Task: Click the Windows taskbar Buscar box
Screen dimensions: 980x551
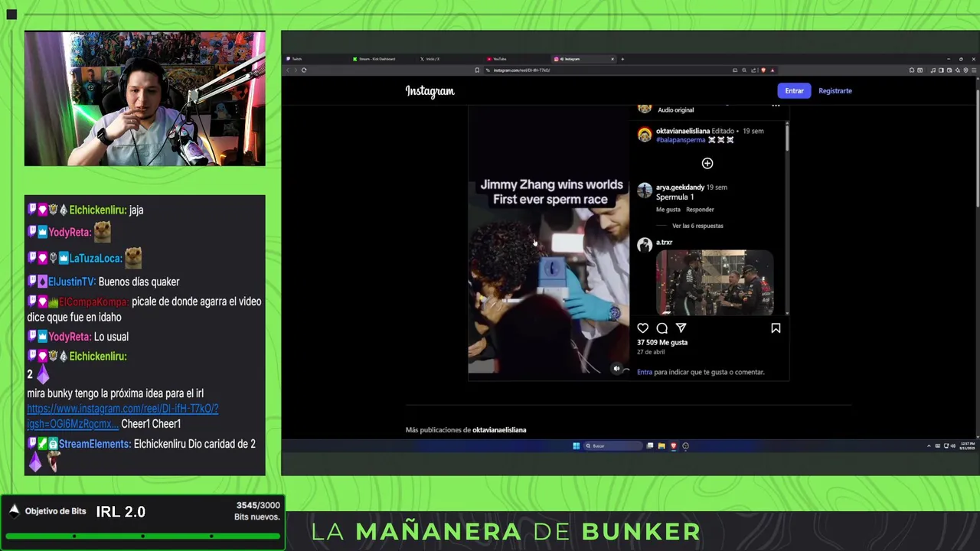Action: click(613, 446)
